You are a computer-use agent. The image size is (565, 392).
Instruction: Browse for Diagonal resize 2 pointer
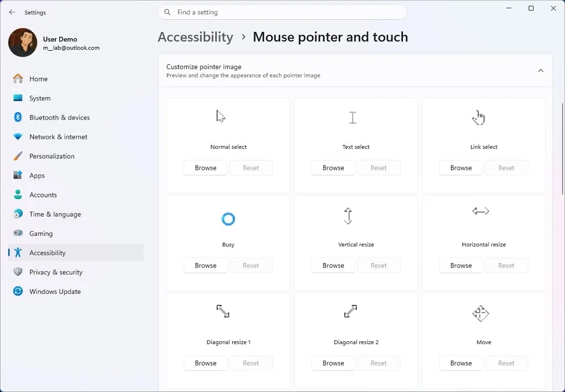point(333,363)
